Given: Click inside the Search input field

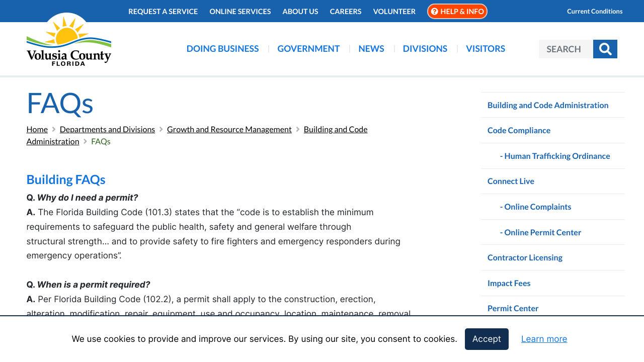Looking at the screenshot, I should click(x=566, y=49).
